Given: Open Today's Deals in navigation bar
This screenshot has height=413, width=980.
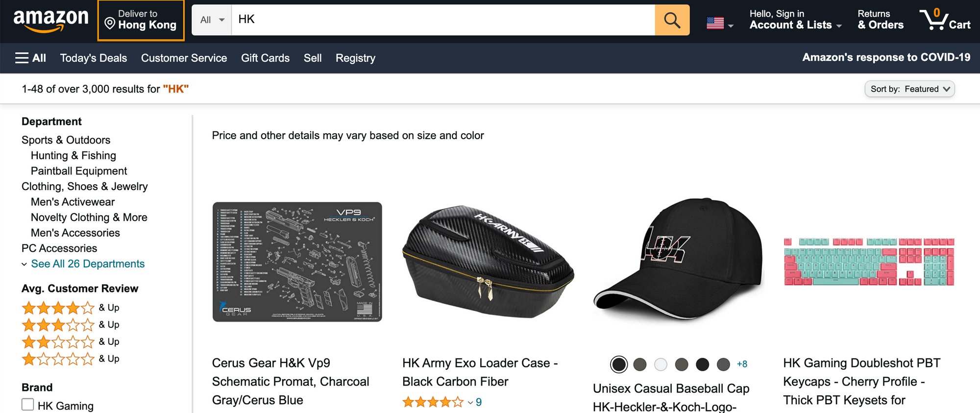Looking at the screenshot, I should click(x=94, y=58).
